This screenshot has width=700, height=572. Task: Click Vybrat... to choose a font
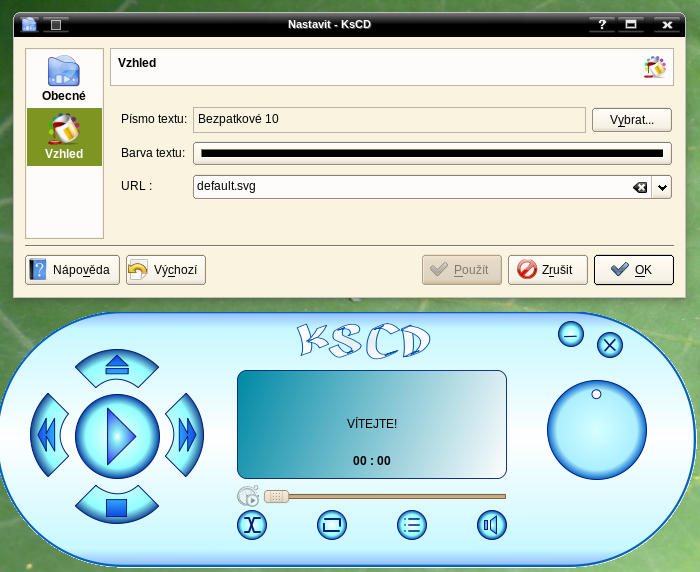click(632, 120)
